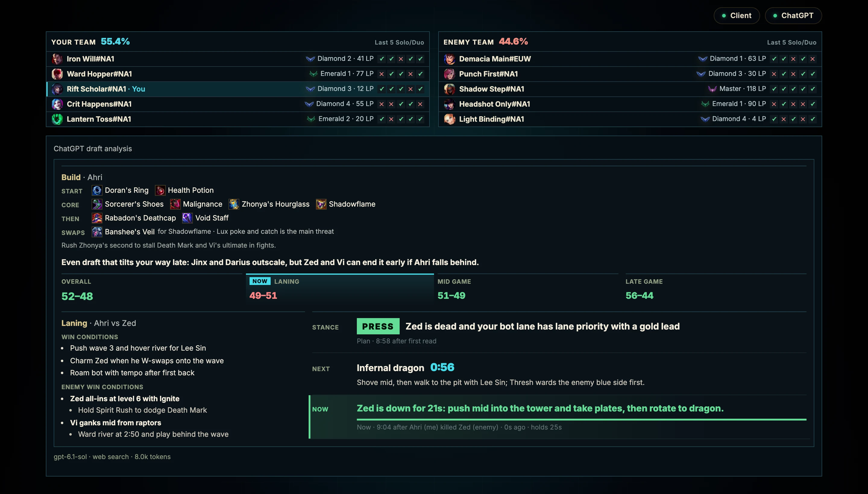Toggle the Client status pill
Screen dimensions: 868x494
[736, 16]
